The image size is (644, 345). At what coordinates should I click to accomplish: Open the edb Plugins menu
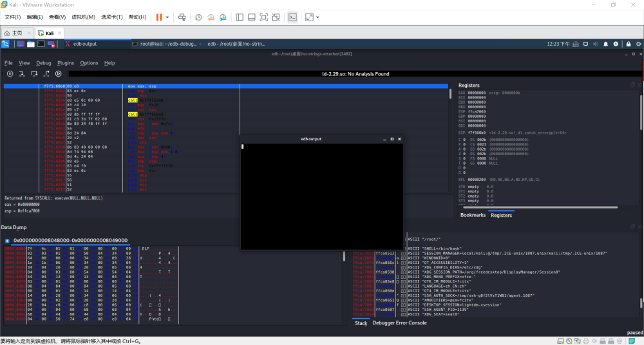(x=66, y=63)
